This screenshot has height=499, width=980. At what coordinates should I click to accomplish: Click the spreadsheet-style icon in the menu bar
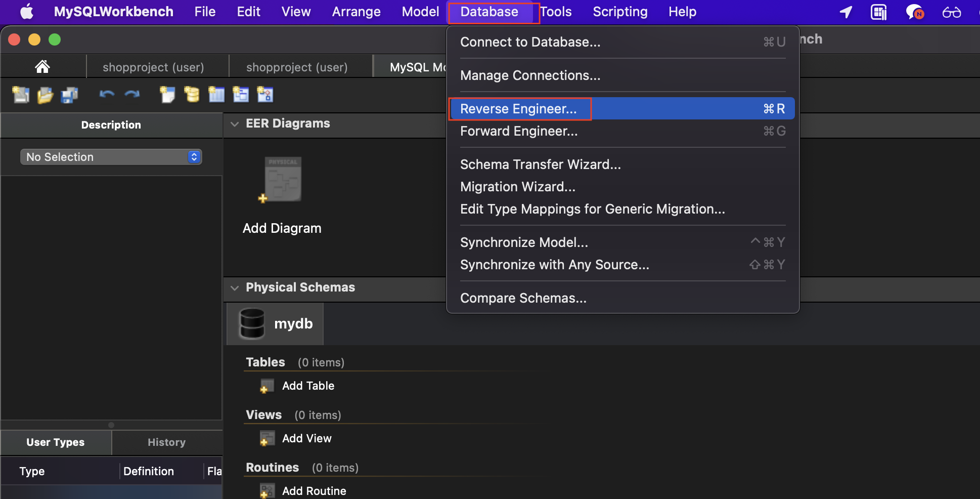pyautogui.click(x=879, y=12)
